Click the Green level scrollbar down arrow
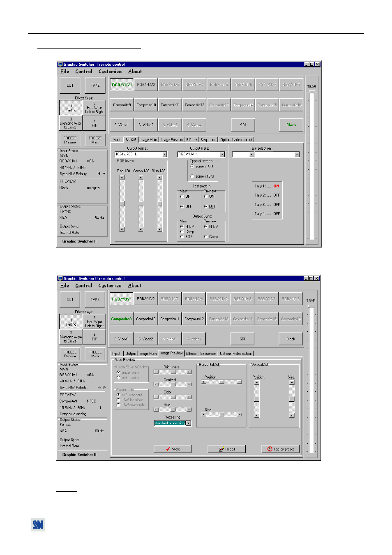Screen dimensions: 392x555 tap(141, 229)
